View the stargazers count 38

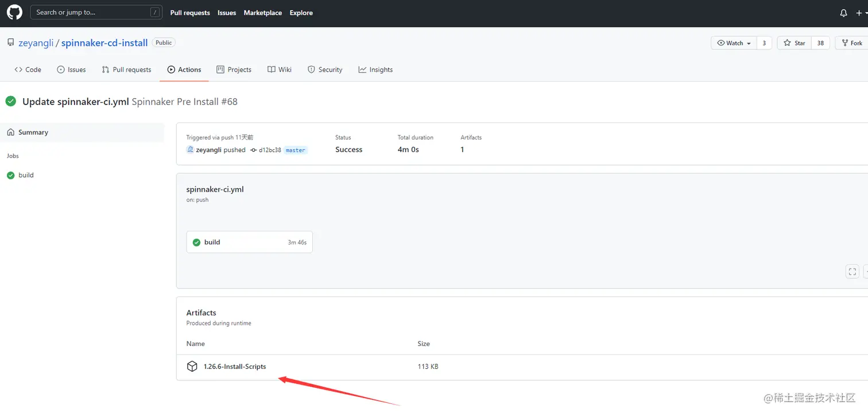click(x=820, y=43)
